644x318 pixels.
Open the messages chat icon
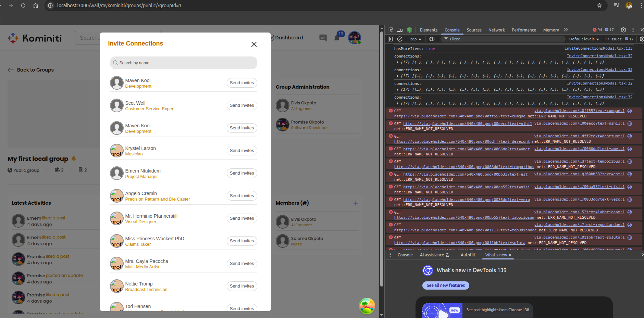tap(323, 38)
